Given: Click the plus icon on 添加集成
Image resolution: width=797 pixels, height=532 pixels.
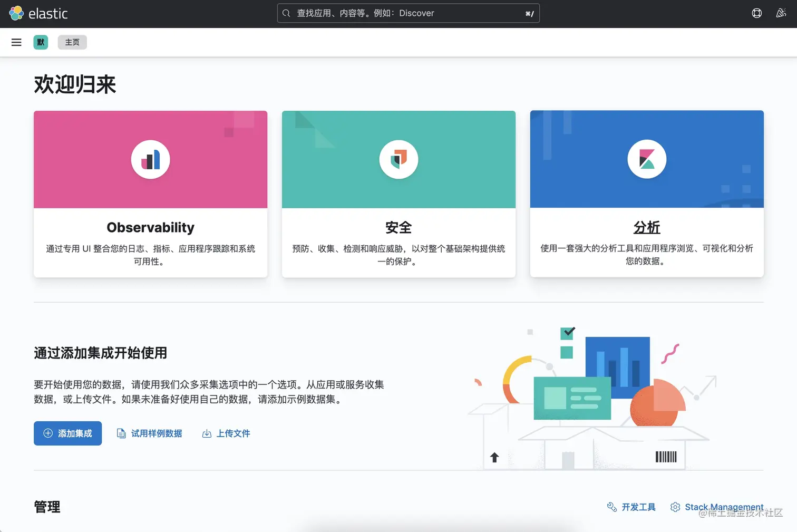Looking at the screenshot, I should coord(48,433).
